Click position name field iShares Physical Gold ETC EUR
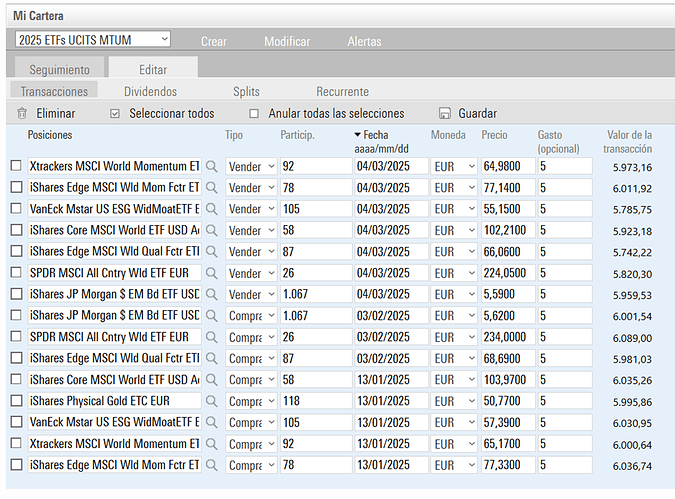This screenshot has width=675, height=499. pos(115,401)
